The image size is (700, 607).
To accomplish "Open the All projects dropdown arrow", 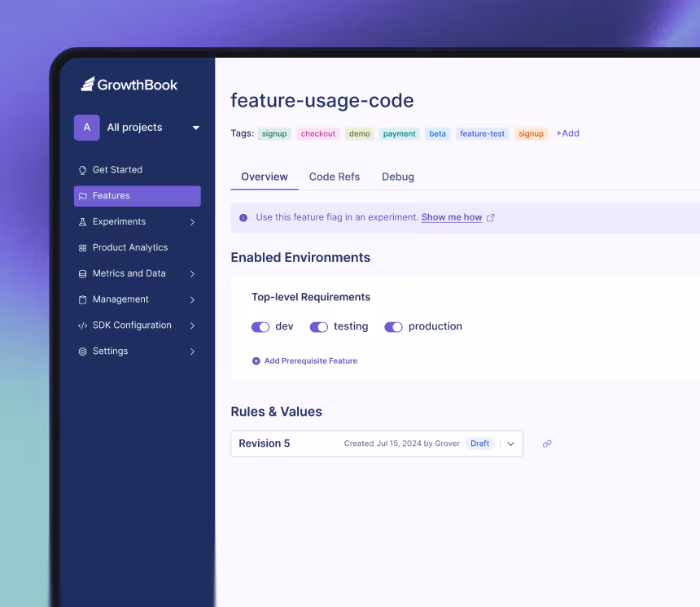I will pos(196,128).
